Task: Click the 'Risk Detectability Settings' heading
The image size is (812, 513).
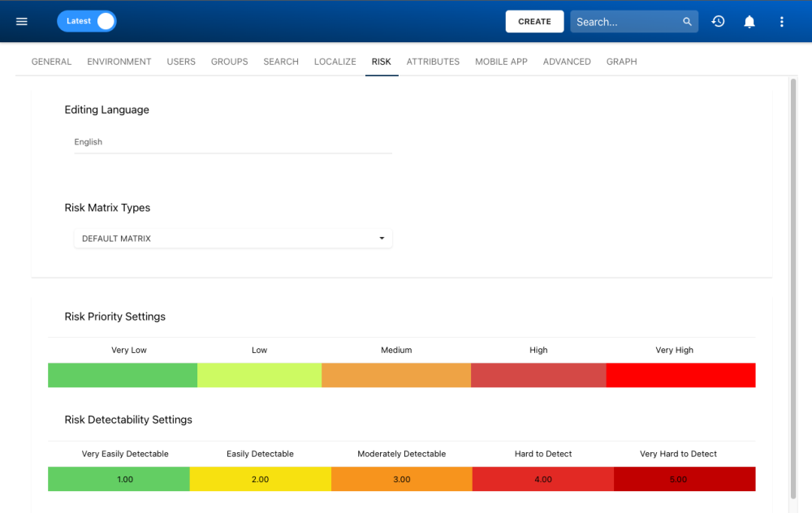Action: pyautogui.click(x=128, y=420)
